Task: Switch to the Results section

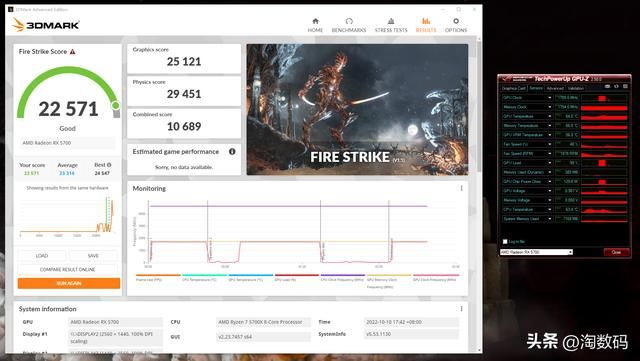Action: (426, 25)
